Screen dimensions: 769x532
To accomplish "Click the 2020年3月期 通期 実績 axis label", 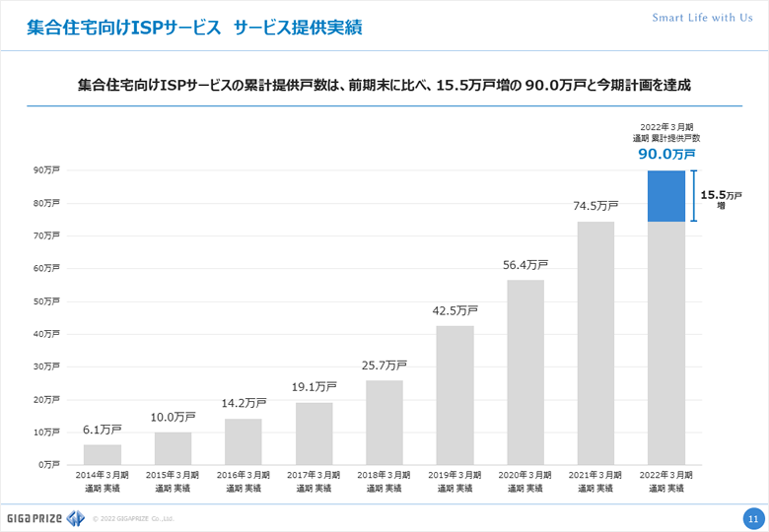I will 525,481.
